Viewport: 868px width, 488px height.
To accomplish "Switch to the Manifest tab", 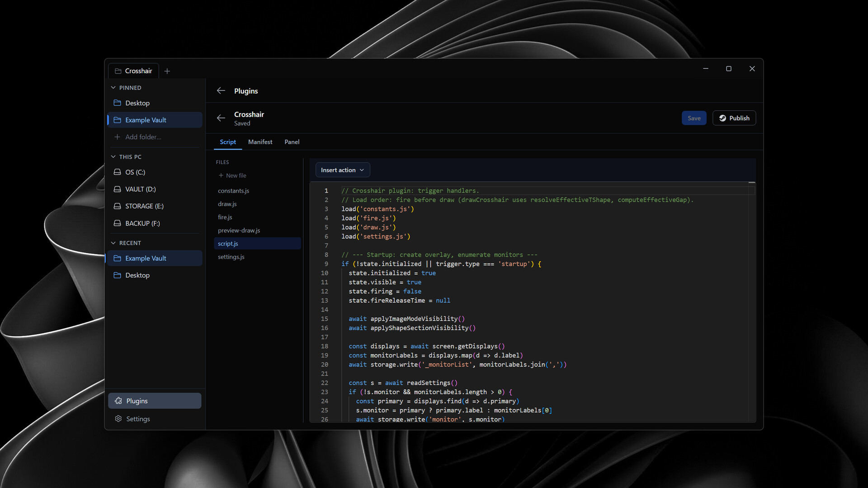I will click(260, 142).
